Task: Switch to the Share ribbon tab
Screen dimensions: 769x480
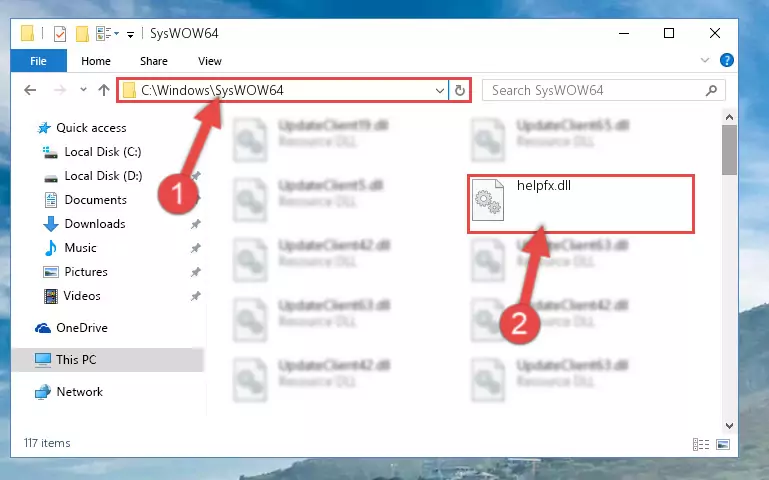Action: click(154, 61)
